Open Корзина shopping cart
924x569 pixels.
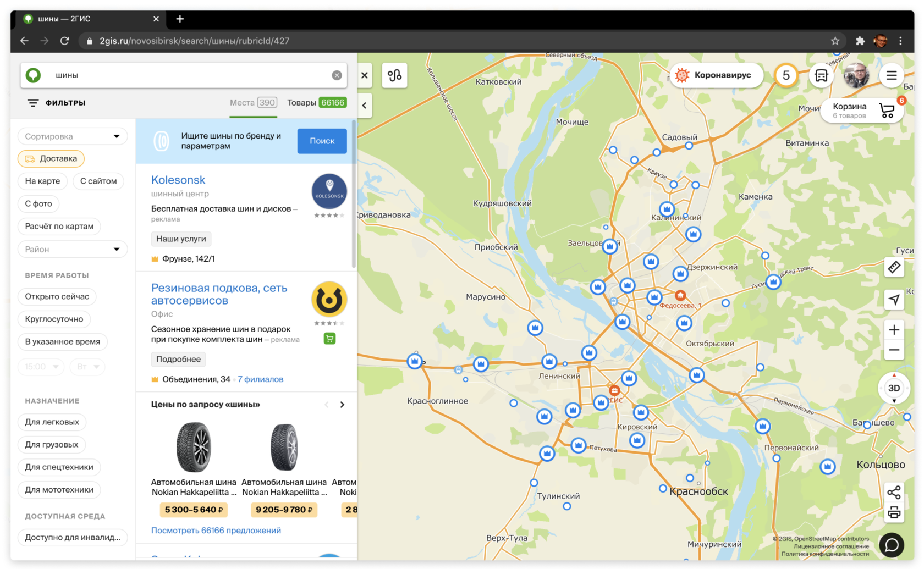(862, 110)
